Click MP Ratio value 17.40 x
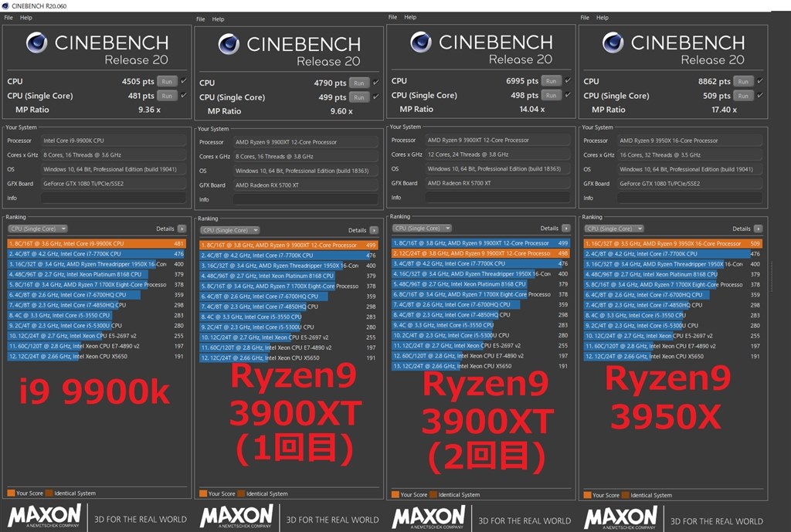This screenshot has width=791, height=532. tap(724, 110)
